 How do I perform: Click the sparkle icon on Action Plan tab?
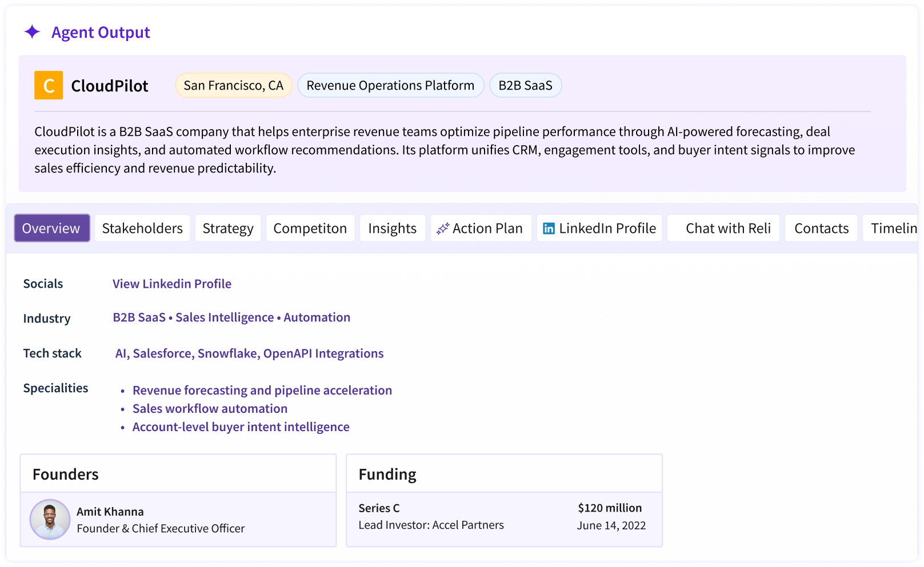(443, 228)
